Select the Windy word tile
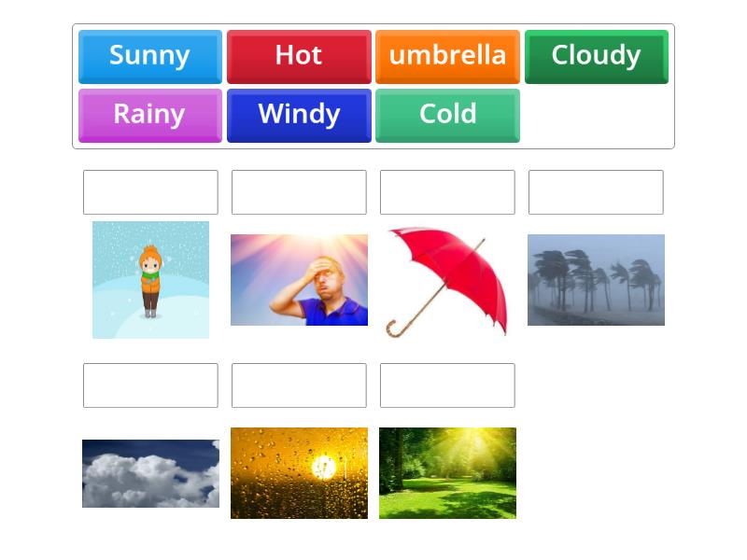 pyautogui.click(x=299, y=115)
